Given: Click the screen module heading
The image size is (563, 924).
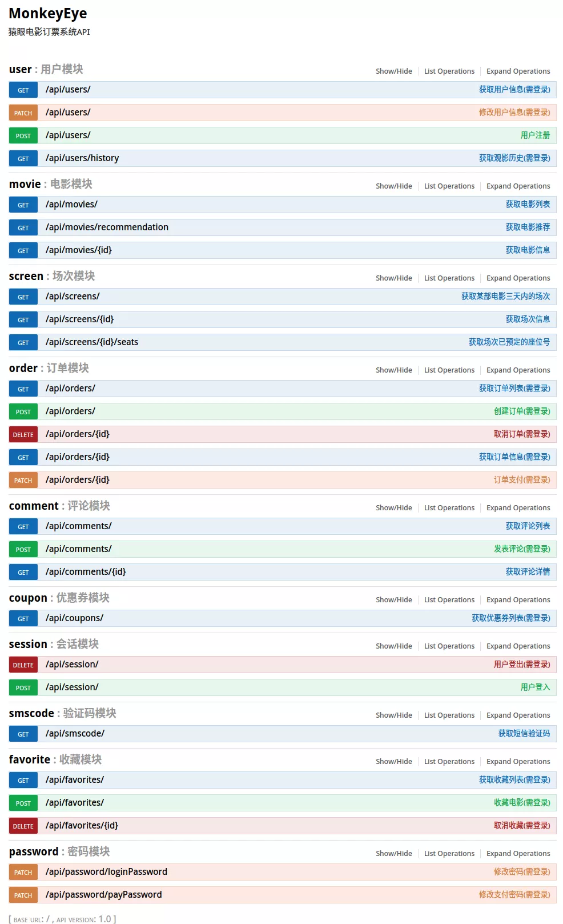Looking at the screenshot, I should pyautogui.click(x=52, y=276).
